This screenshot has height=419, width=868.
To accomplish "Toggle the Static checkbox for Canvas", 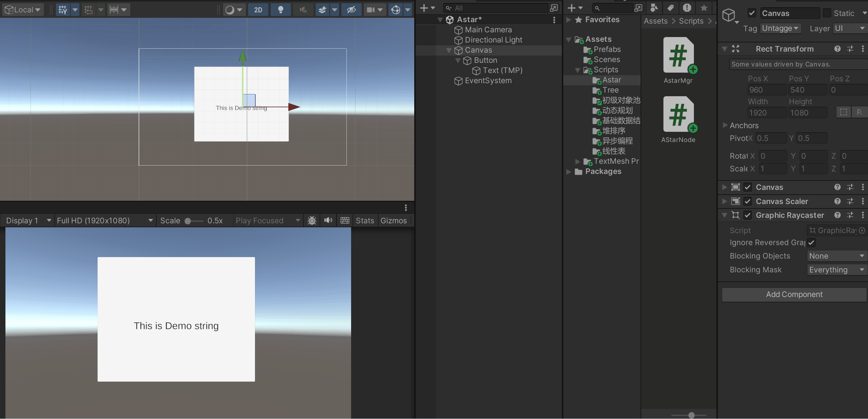I will [x=827, y=13].
